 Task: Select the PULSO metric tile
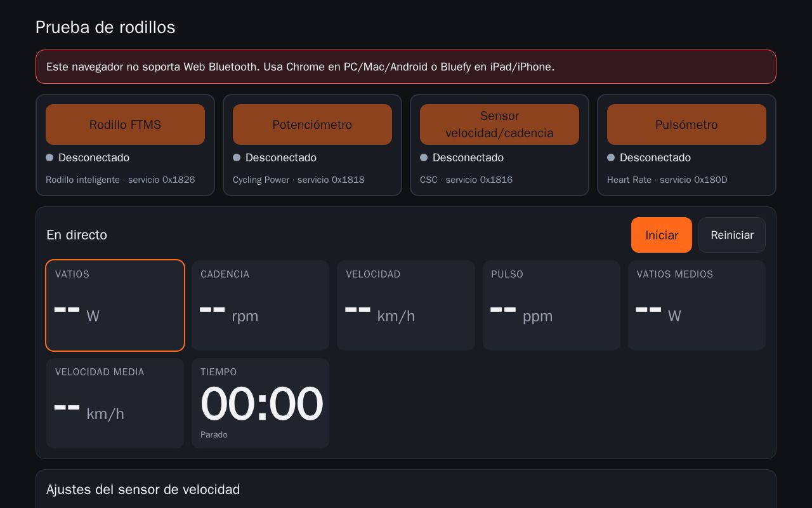[551, 305]
